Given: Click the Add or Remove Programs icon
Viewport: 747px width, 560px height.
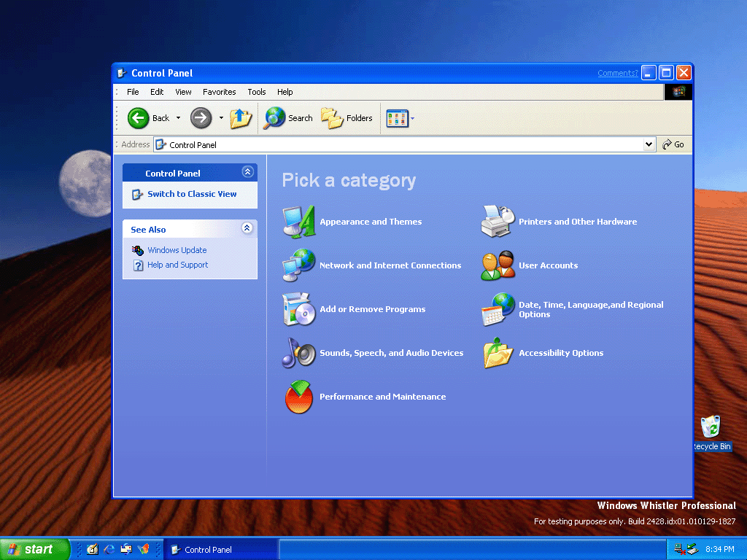Looking at the screenshot, I should point(298,309).
